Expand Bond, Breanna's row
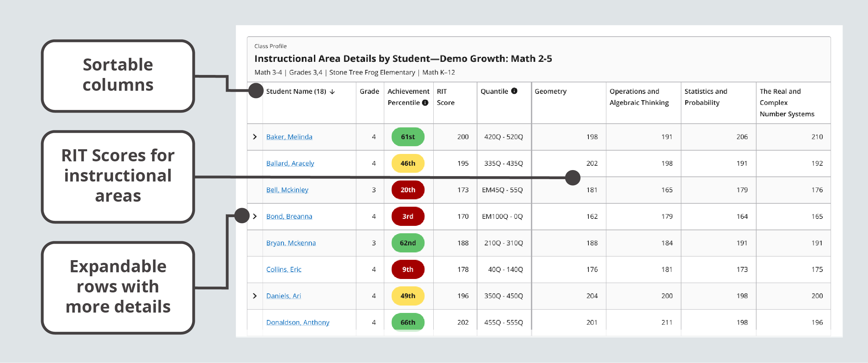868x363 pixels. tap(255, 216)
